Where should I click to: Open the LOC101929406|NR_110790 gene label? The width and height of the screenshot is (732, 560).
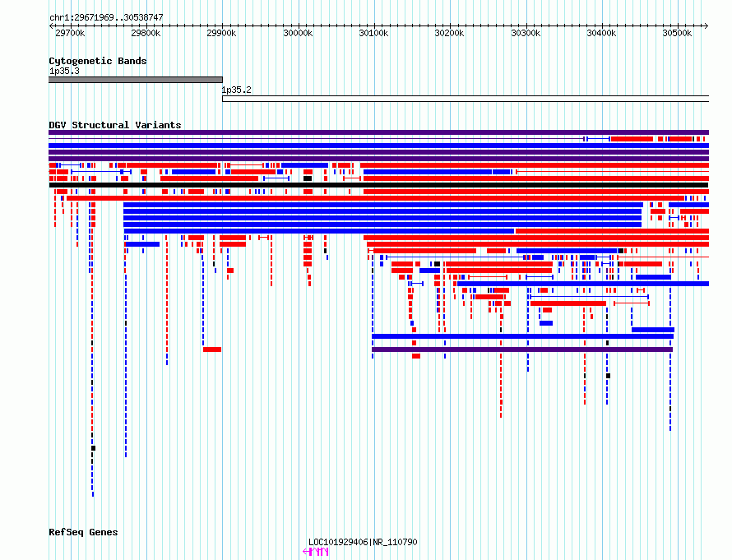363,542
